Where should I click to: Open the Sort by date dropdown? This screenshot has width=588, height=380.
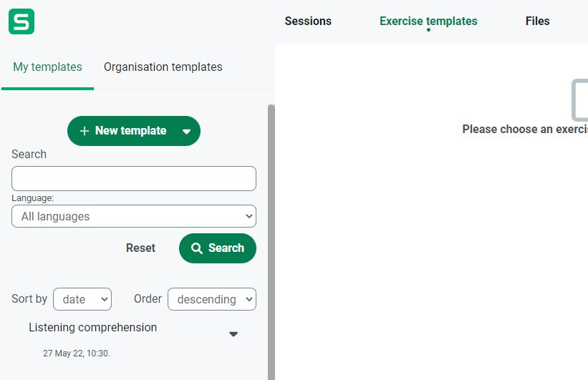(82, 299)
